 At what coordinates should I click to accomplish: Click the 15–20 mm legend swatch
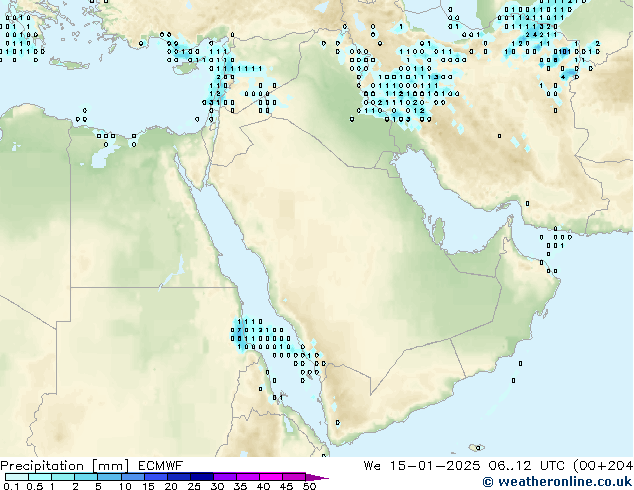[156, 477]
